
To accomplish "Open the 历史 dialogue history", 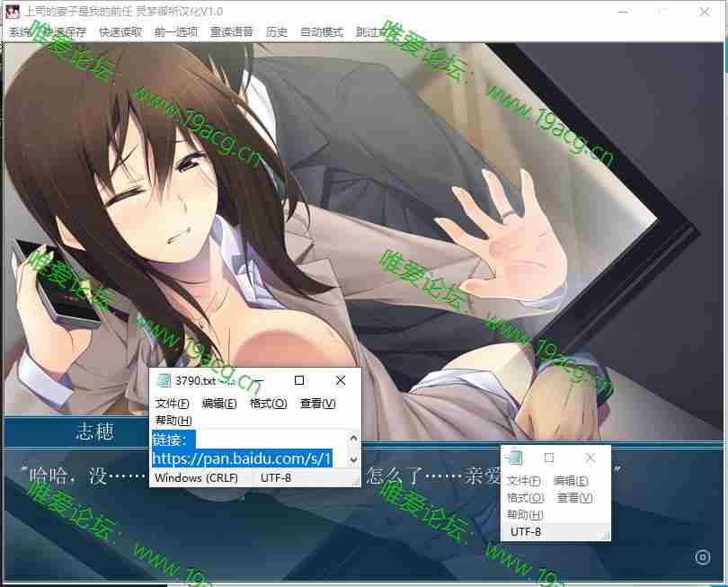I will click(x=276, y=31).
